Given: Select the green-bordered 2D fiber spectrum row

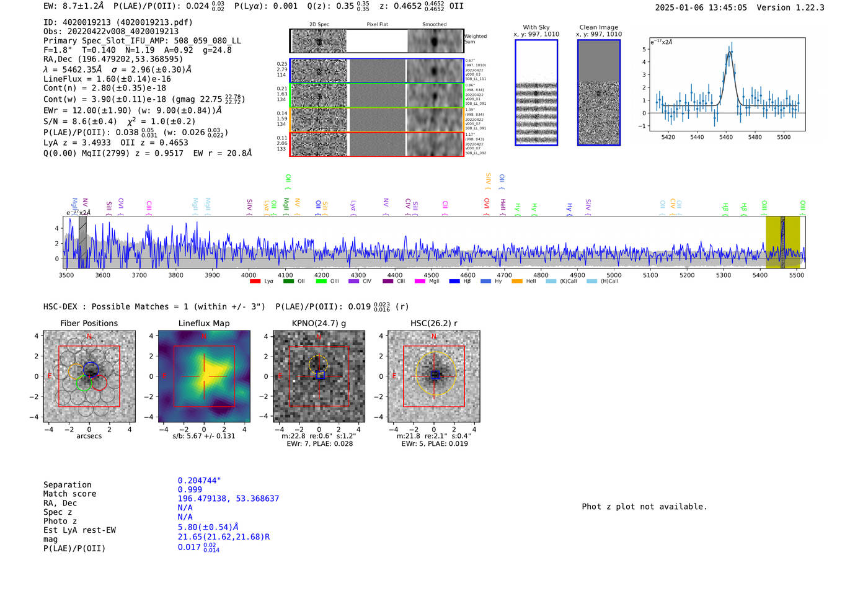Looking at the screenshot, I should [x=376, y=95].
